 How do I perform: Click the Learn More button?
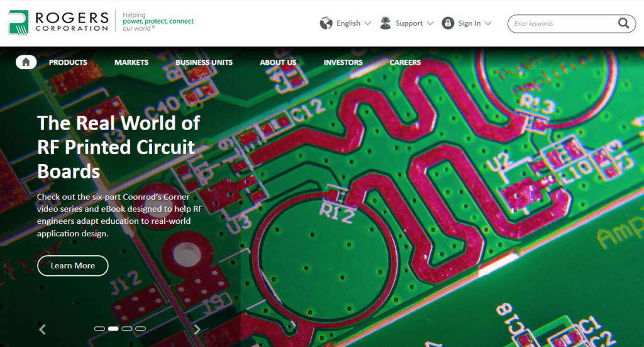click(72, 265)
